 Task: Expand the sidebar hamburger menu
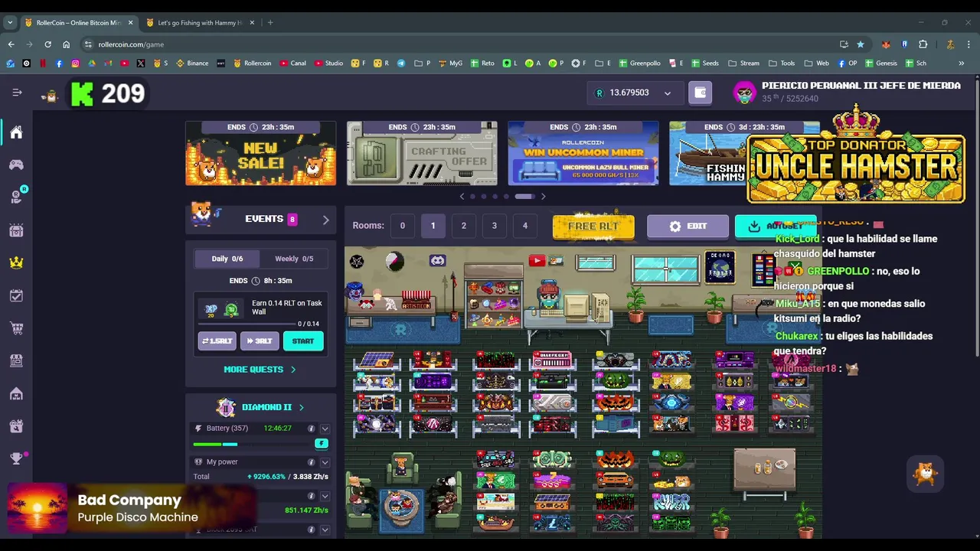coord(17,93)
